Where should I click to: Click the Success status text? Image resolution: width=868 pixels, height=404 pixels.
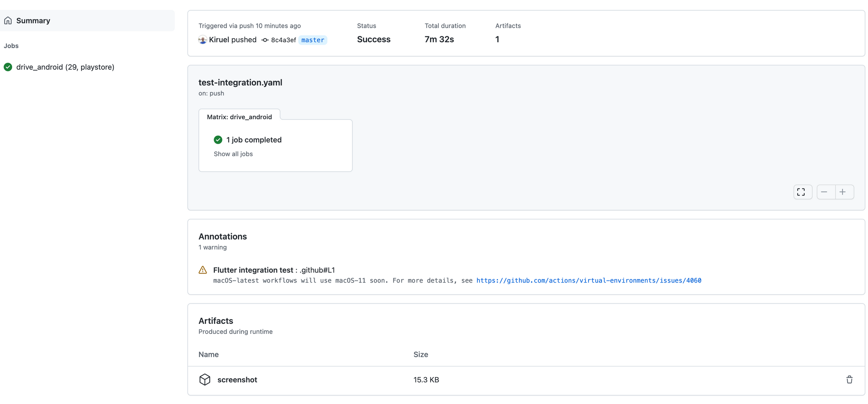[x=374, y=39]
